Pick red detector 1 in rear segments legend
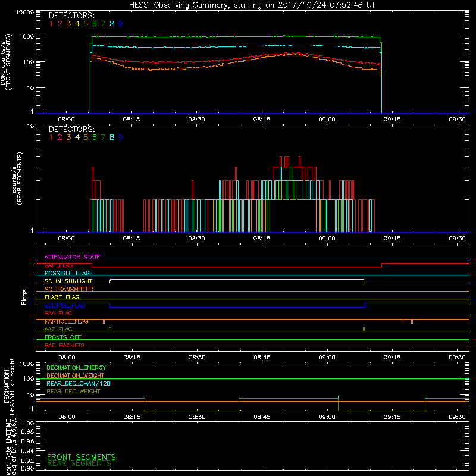 pos(51,137)
